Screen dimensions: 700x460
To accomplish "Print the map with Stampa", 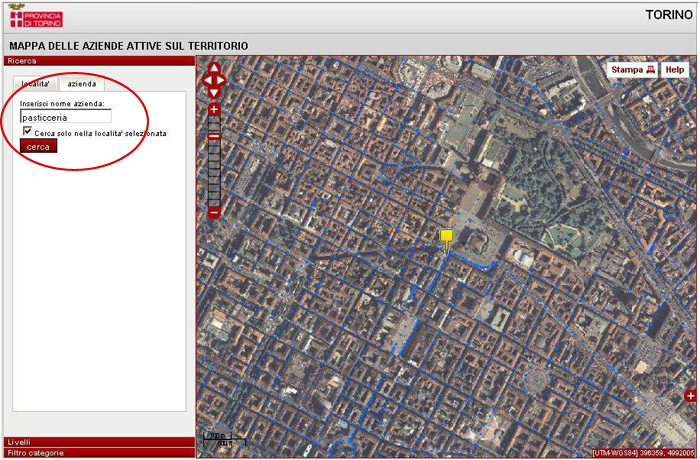I will click(633, 70).
